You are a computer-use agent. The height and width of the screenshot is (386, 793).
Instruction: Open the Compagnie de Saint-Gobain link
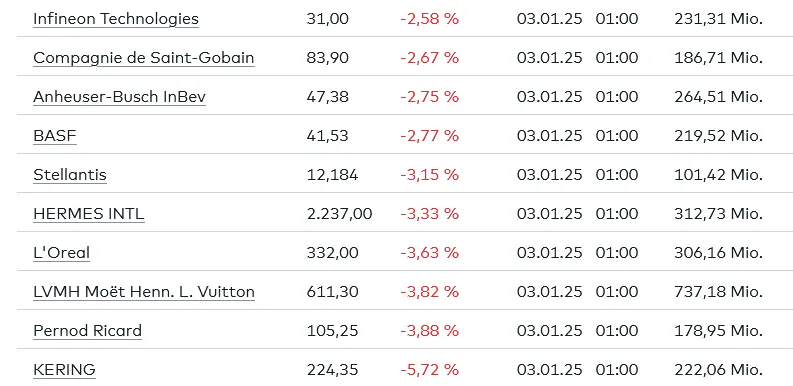coord(144,58)
